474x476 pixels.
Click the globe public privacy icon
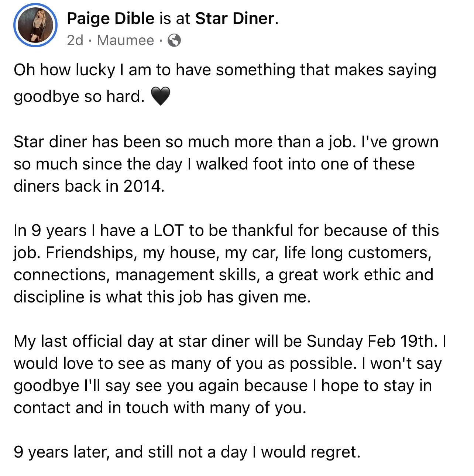pyautogui.click(x=174, y=40)
